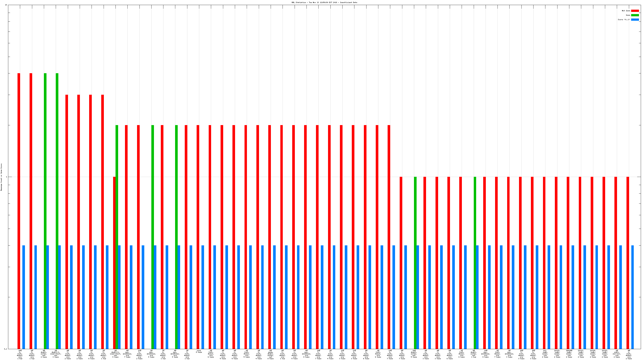Click the "none 8 hops" x-axis label
This screenshot has width=644, height=362.
click(199, 352)
